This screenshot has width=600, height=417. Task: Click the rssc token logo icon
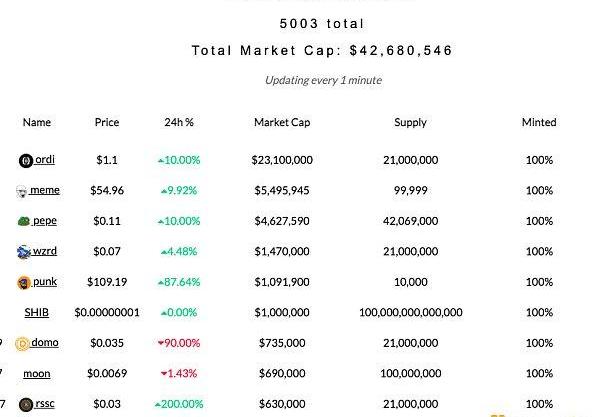[26, 404]
